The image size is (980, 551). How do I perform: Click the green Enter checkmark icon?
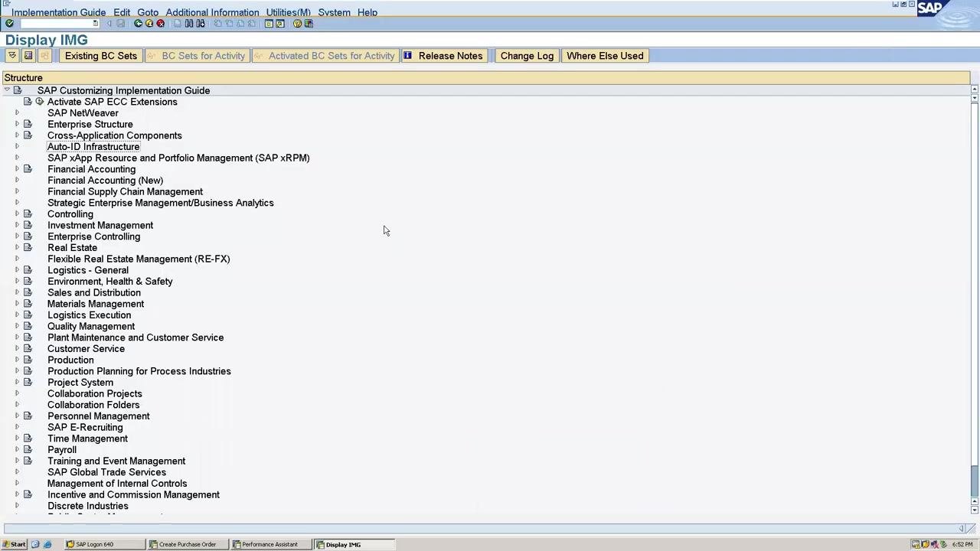tap(9, 24)
